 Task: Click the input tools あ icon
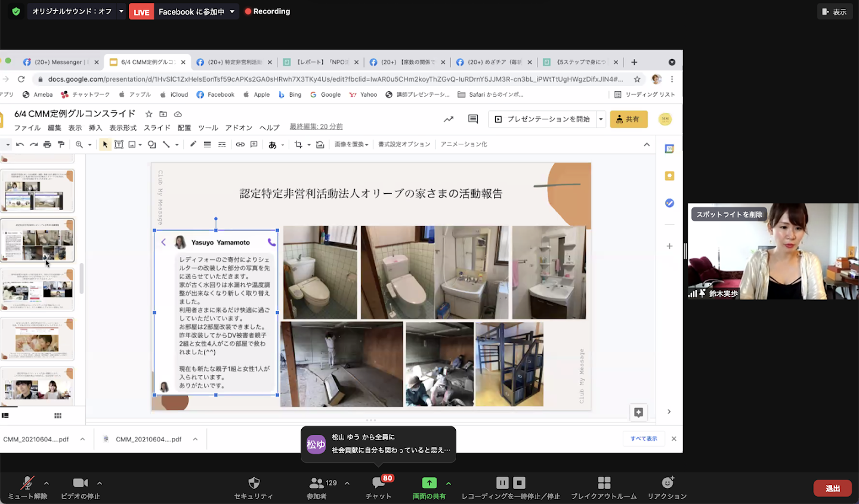(x=273, y=145)
